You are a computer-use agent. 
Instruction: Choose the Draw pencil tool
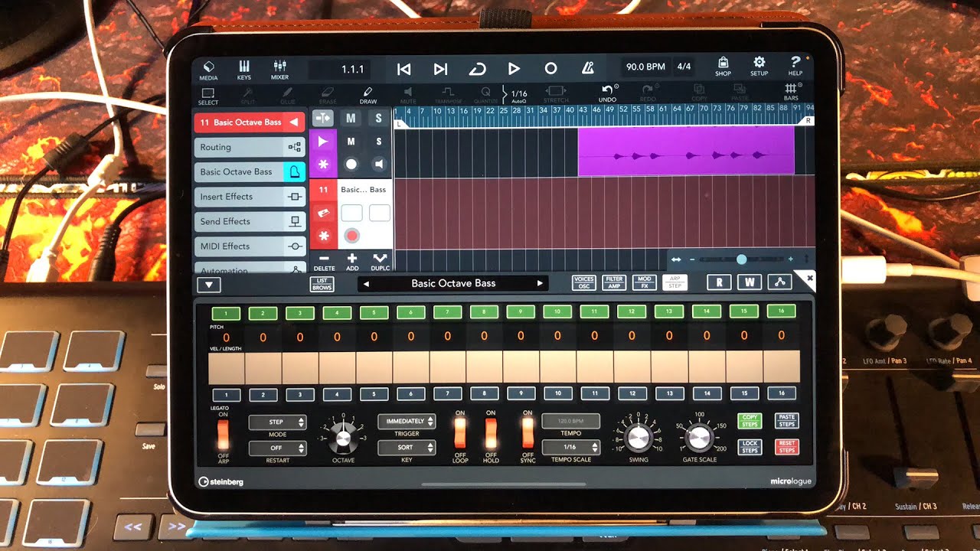click(x=368, y=96)
